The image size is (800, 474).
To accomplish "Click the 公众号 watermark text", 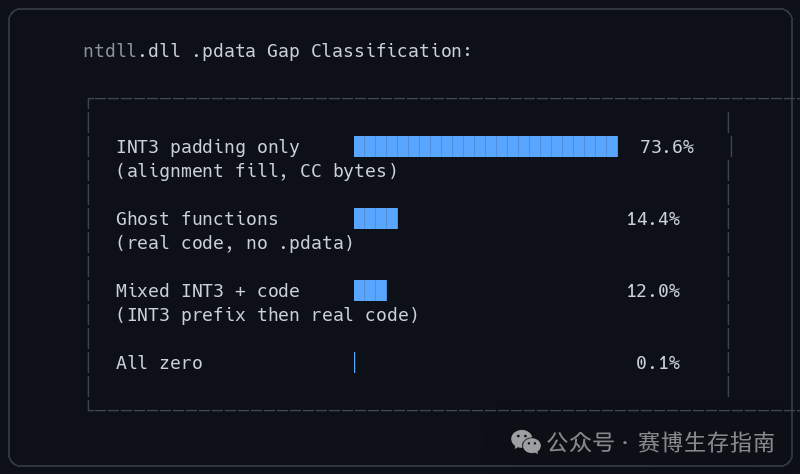I will (581, 442).
